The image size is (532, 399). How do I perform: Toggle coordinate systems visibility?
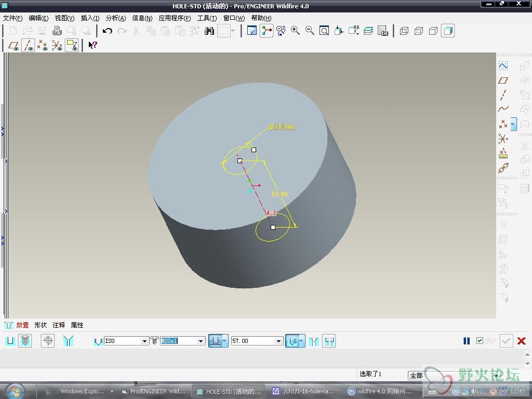(57, 45)
